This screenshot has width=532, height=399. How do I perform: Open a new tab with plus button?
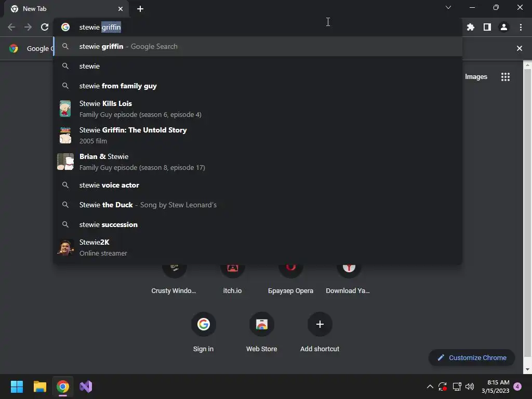pos(140,9)
